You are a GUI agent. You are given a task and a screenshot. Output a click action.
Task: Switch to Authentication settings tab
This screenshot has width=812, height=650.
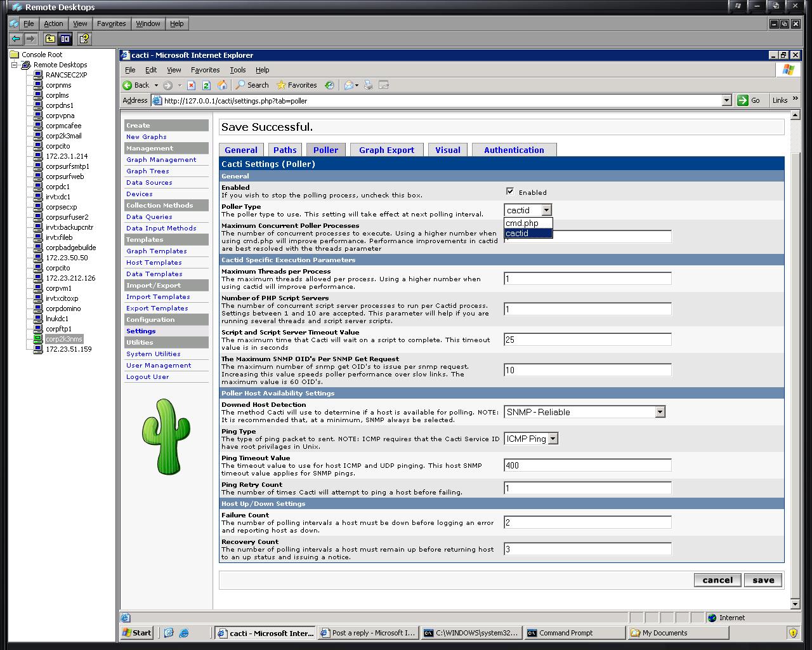[x=514, y=150]
